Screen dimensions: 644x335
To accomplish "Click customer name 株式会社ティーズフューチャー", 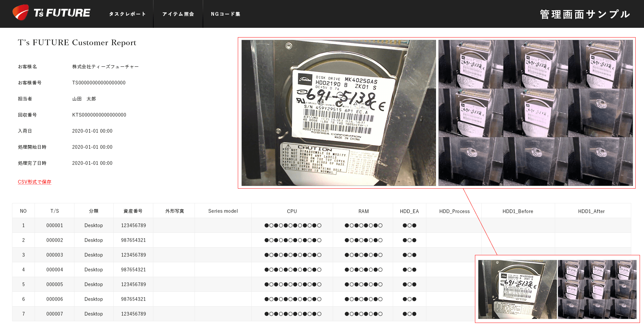I will (105, 67).
